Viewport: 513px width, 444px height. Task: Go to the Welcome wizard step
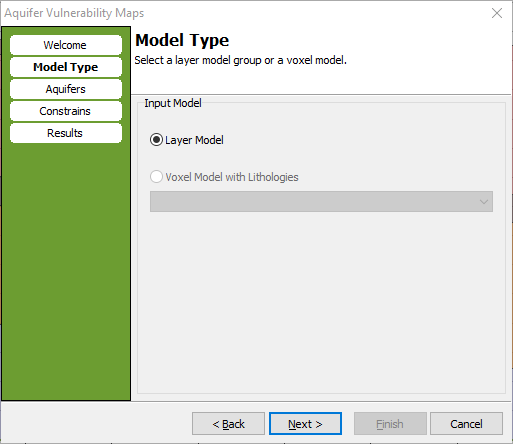coord(66,45)
